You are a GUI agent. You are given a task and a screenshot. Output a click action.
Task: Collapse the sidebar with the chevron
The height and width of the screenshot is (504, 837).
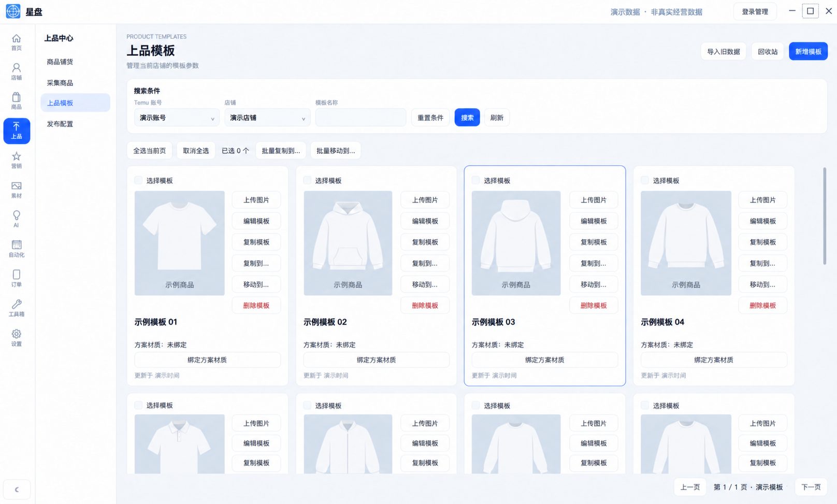(x=17, y=489)
